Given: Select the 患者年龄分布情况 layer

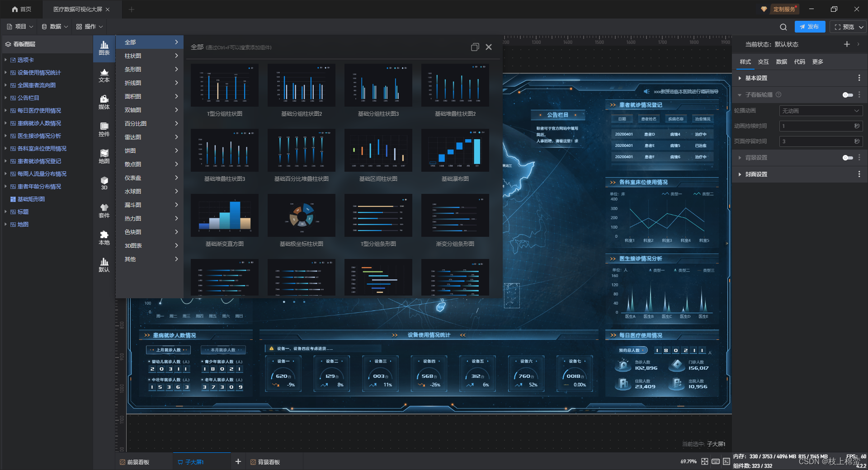Looking at the screenshot, I should pyautogui.click(x=39, y=186).
